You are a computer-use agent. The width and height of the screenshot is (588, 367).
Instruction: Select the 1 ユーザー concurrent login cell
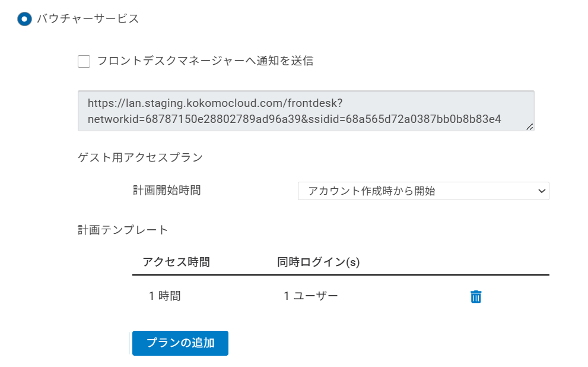(311, 296)
